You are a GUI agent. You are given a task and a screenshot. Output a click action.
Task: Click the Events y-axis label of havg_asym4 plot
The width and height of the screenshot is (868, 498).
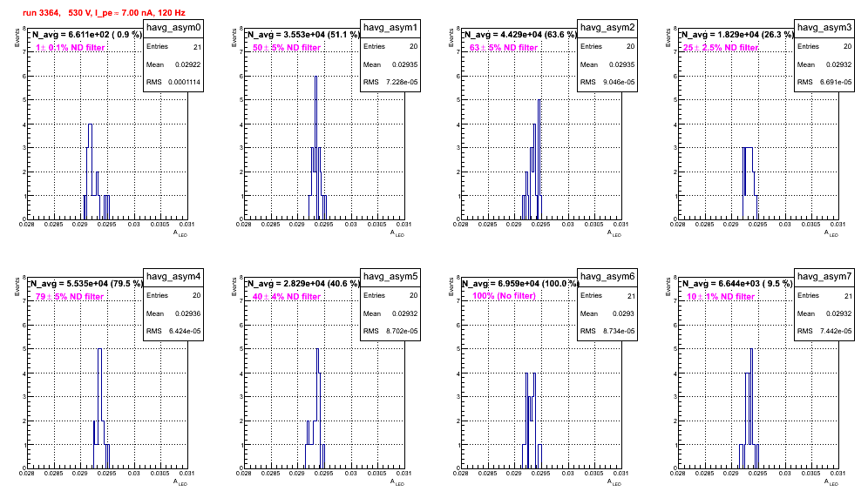click(x=17, y=286)
